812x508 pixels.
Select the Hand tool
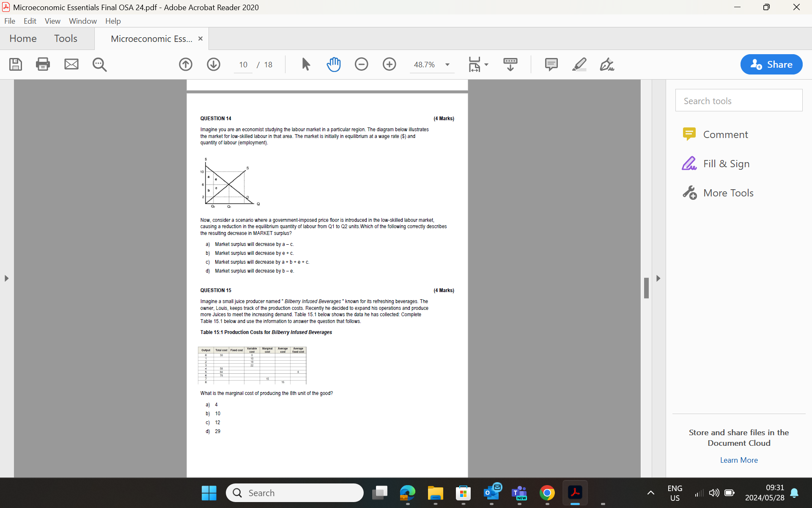click(334, 64)
